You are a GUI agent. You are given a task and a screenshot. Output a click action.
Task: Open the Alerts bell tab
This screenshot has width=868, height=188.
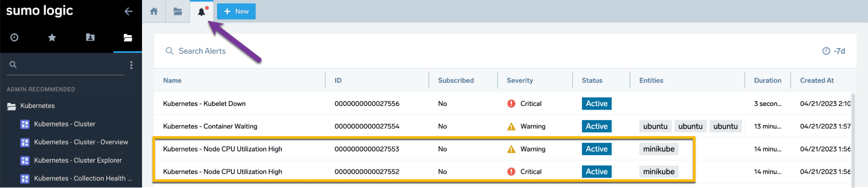(x=201, y=12)
